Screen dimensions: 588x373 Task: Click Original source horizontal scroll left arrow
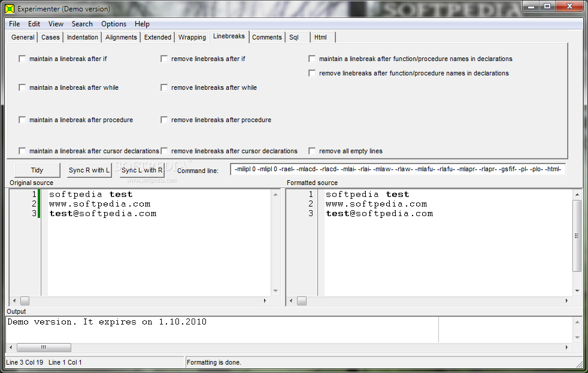pyautogui.click(x=14, y=301)
